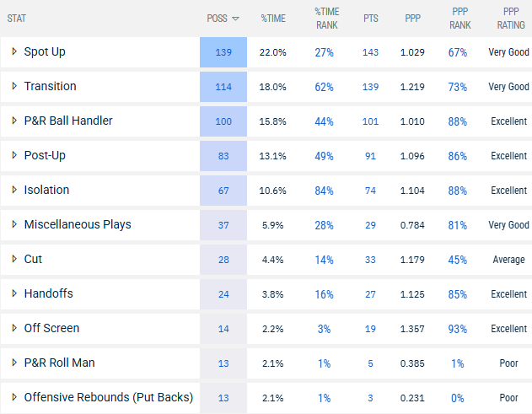
Task: Open Spot Up 139 possessions link
Action: pyautogui.click(x=223, y=52)
